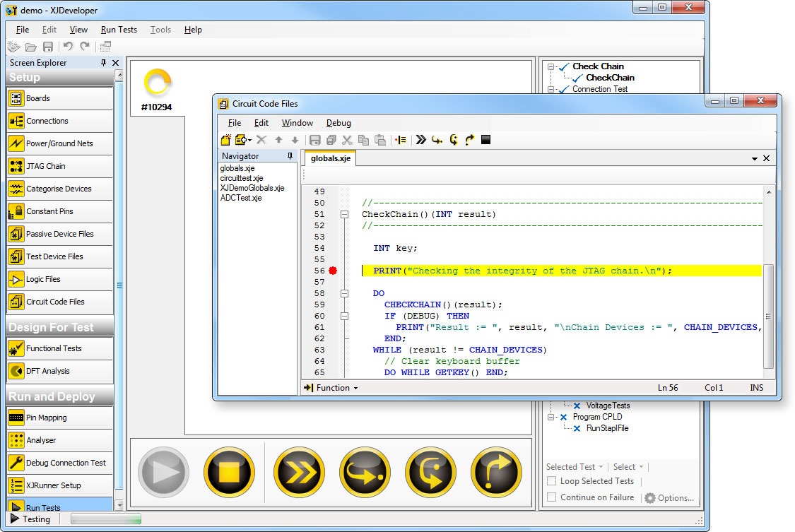Open the JTAG Chain screen
The height and width of the screenshot is (532, 795).
[60, 166]
